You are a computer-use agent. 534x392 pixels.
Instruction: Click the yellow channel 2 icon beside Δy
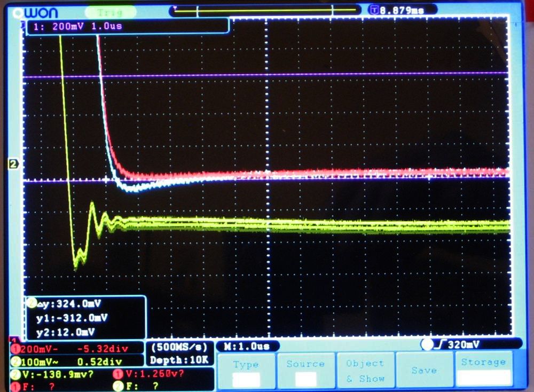32,303
